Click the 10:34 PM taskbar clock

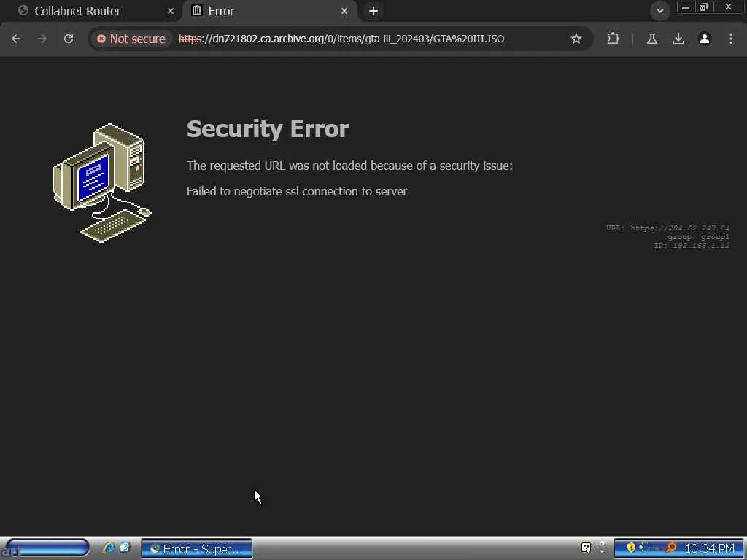coord(709,548)
